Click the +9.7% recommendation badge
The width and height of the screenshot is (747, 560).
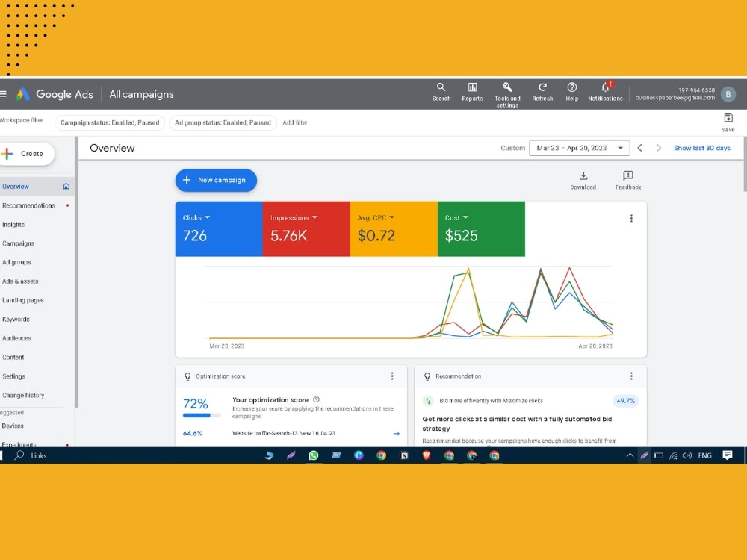(x=625, y=401)
